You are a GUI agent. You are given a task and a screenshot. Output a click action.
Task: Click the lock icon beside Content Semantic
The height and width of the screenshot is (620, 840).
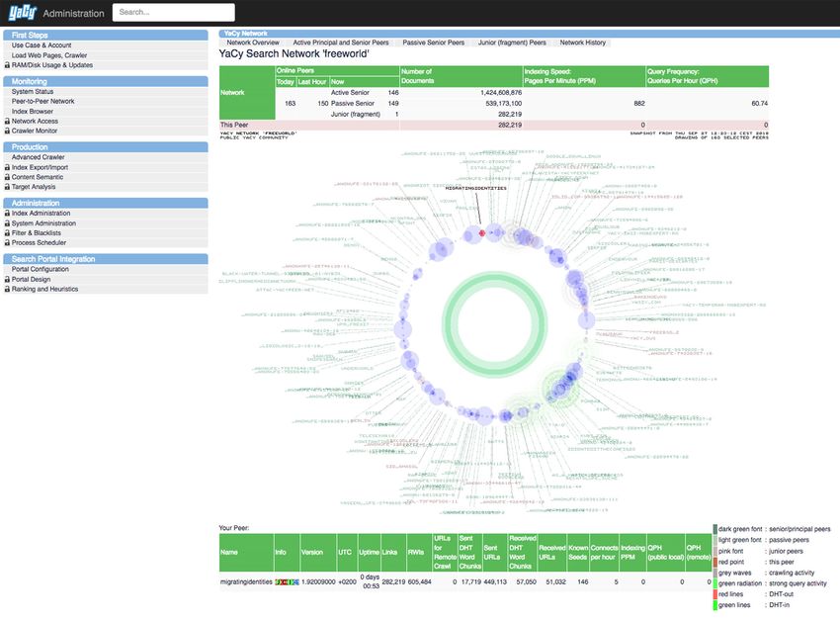click(7, 177)
